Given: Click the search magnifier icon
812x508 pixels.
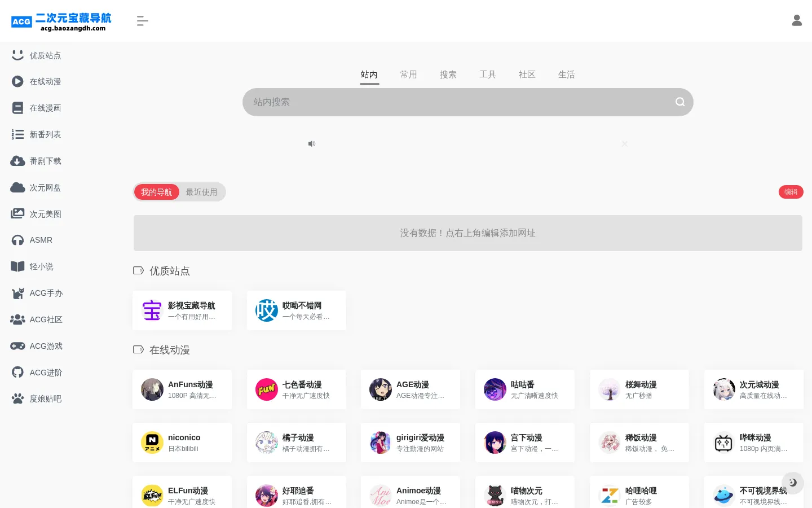Looking at the screenshot, I should (680, 102).
